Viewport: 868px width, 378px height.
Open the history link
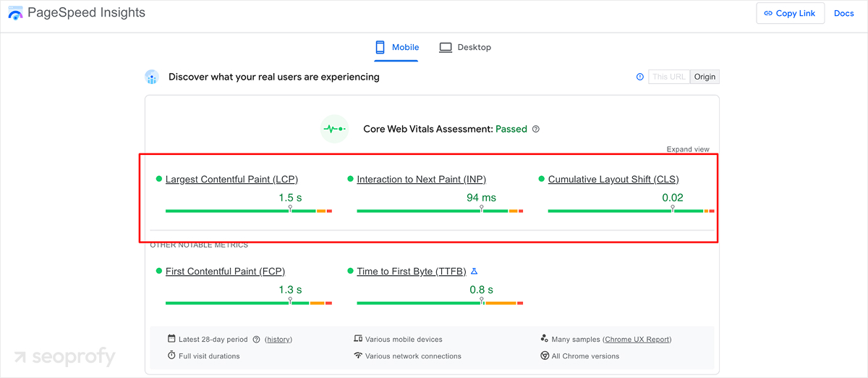pyautogui.click(x=278, y=339)
